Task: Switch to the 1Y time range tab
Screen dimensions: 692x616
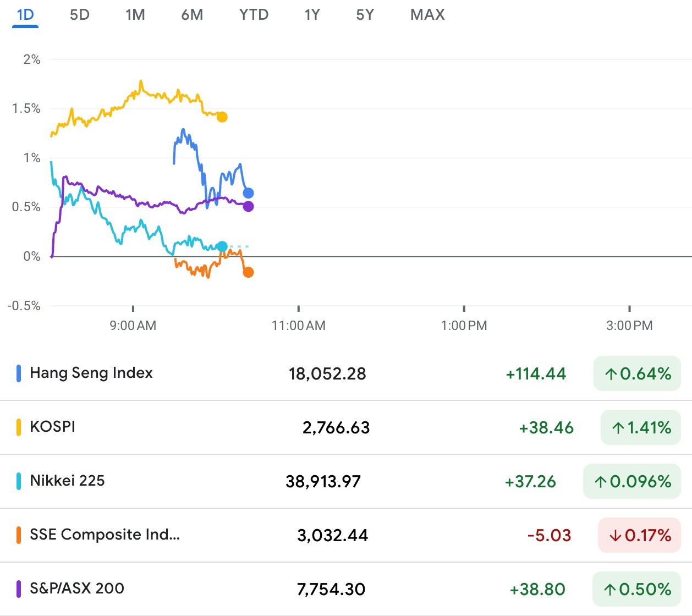Action: tap(312, 15)
